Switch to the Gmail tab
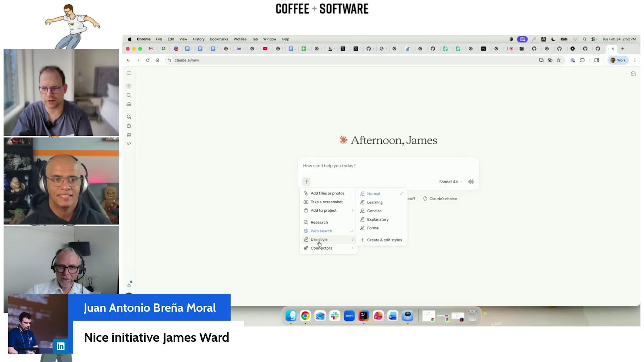Screen dimensions: 644x362 (x=150, y=49)
